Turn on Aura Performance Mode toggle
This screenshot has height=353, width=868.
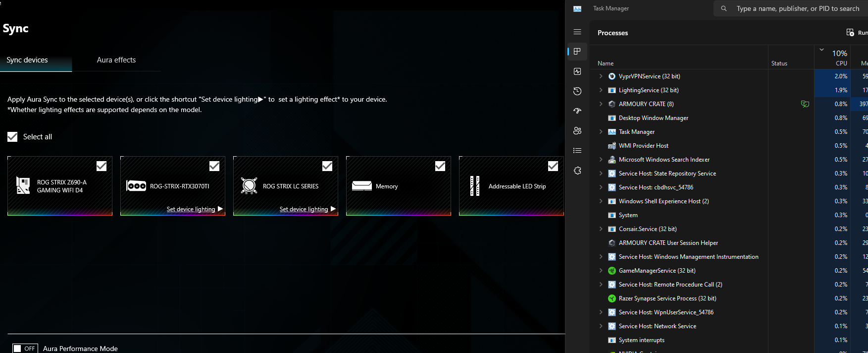coord(25,349)
